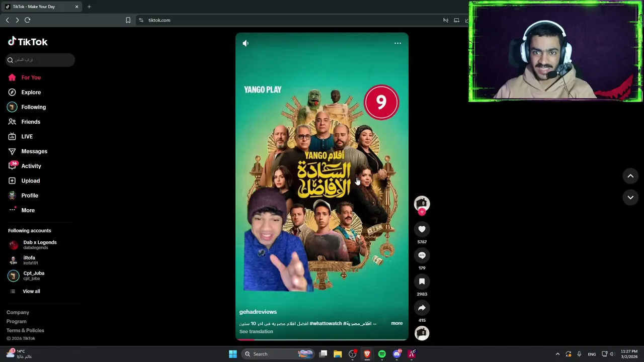Open the weather widget on taskbar
The image size is (644, 362).
pos(19,354)
